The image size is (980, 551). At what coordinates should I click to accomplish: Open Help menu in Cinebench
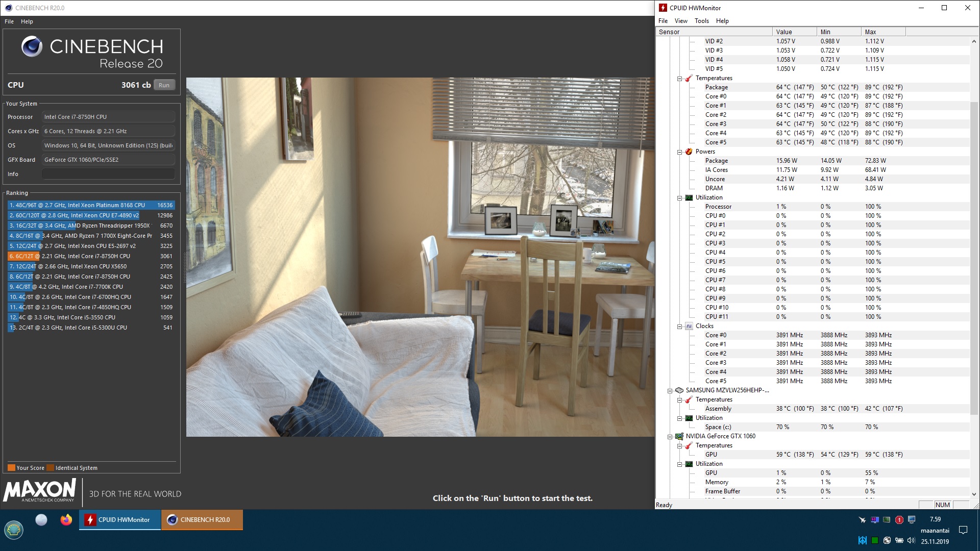[x=27, y=21]
